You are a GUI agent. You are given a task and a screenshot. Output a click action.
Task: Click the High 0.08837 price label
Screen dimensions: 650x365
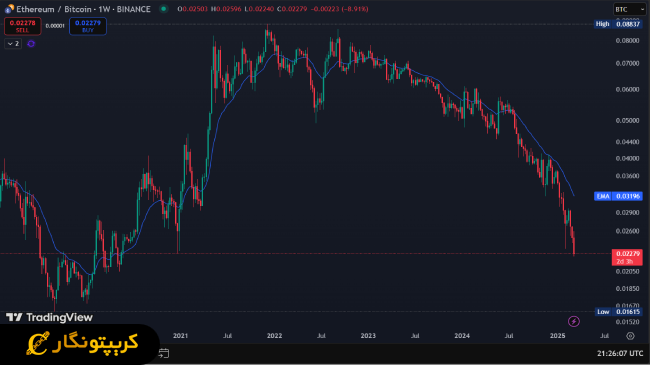(618, 24)
